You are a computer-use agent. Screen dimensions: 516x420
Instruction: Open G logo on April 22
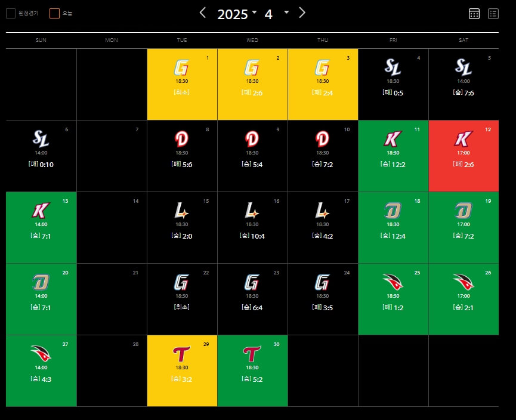click(x=182, y=282)
